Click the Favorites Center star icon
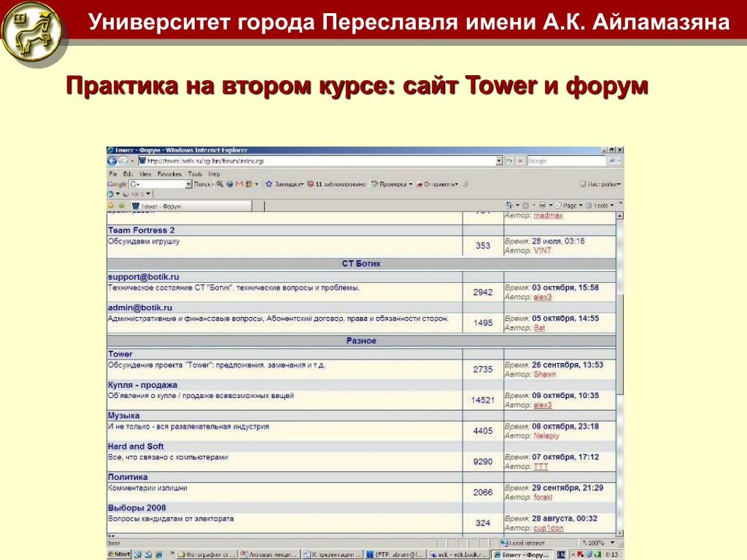Screen dimensions: 747x560 point(112,206)
